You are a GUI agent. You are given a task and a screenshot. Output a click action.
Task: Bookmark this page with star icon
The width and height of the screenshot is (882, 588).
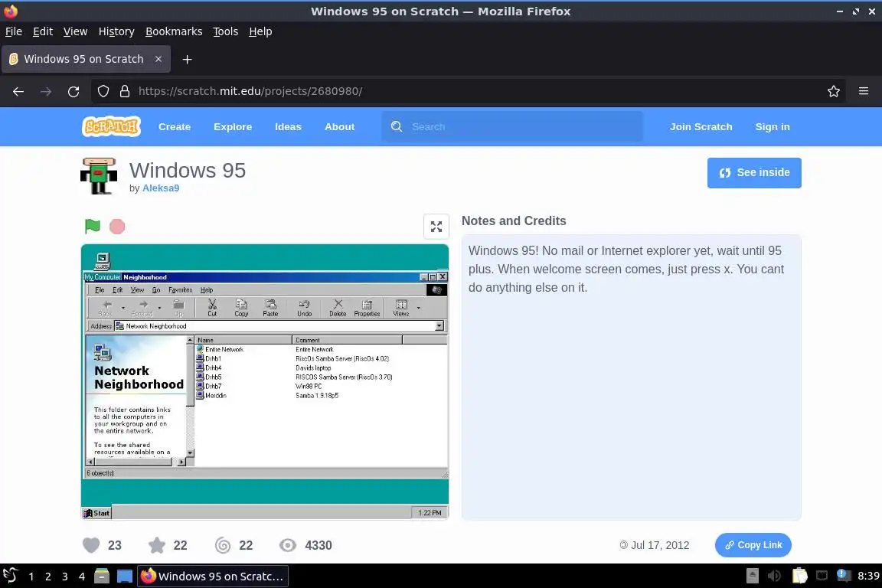pos(834,91)
